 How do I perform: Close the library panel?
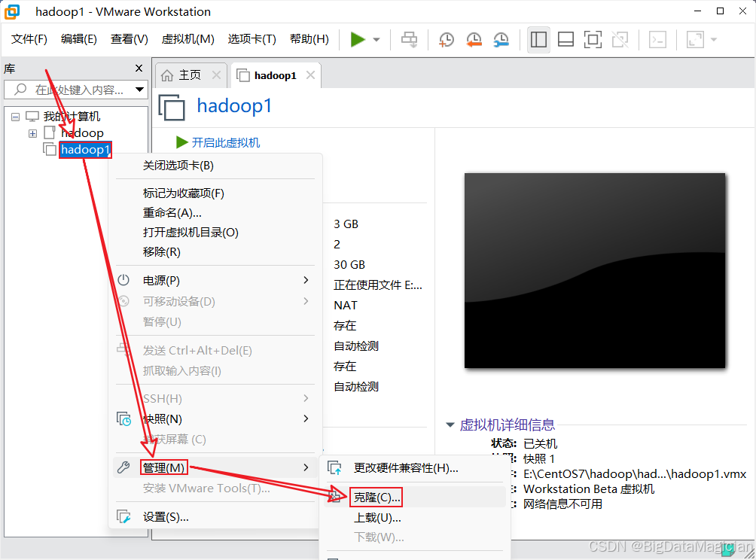tap(139, 68)
